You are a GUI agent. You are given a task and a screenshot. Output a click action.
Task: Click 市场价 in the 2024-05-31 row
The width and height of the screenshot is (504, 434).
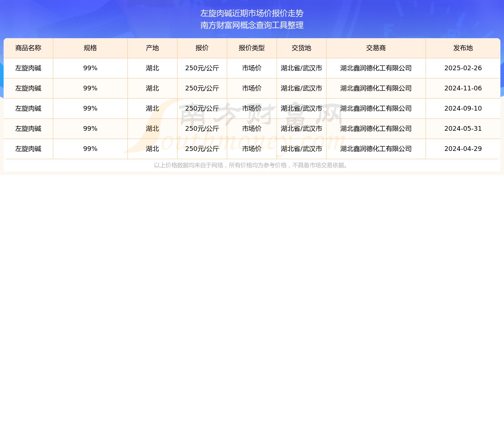tap(252, 129)
